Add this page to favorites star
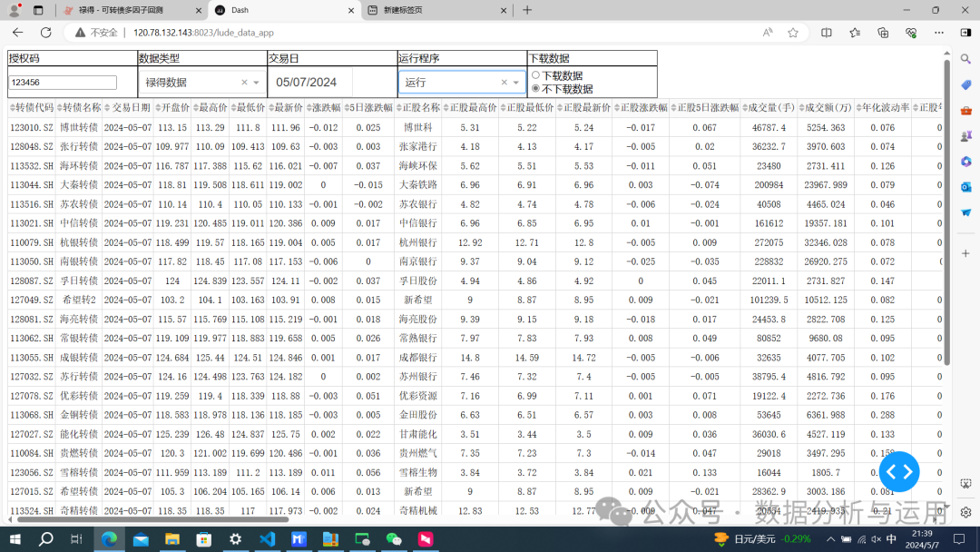The image size is (980, 552). tap(793, 33)
